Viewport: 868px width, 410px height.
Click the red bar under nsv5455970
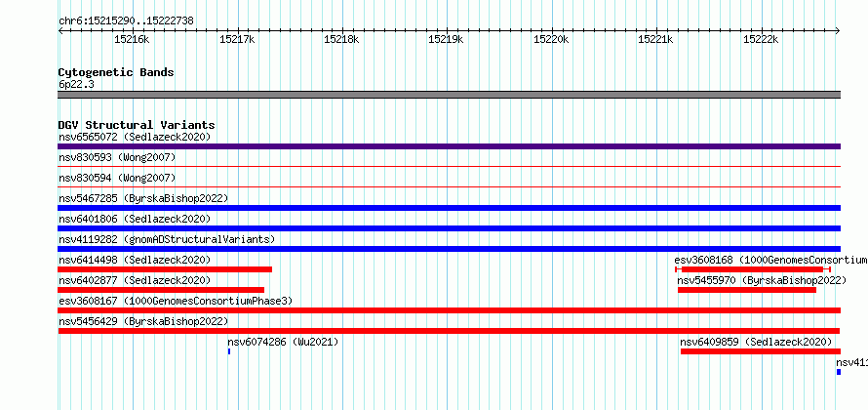pyautogui.click(x=747, y=290)
